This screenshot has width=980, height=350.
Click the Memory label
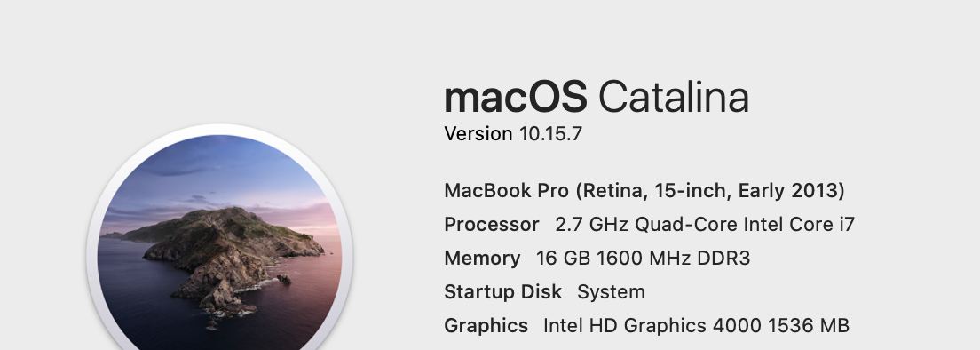482,259
